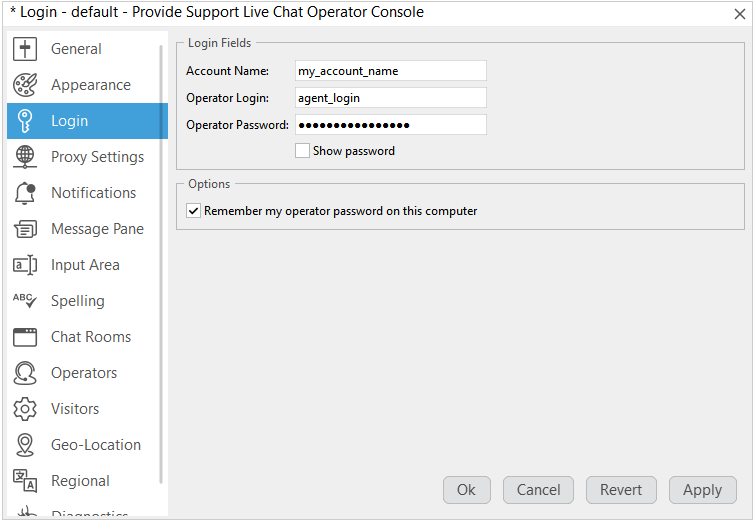755x522 pixels.
Task: Click the Message Pane icon
Action: pos(25,229)
